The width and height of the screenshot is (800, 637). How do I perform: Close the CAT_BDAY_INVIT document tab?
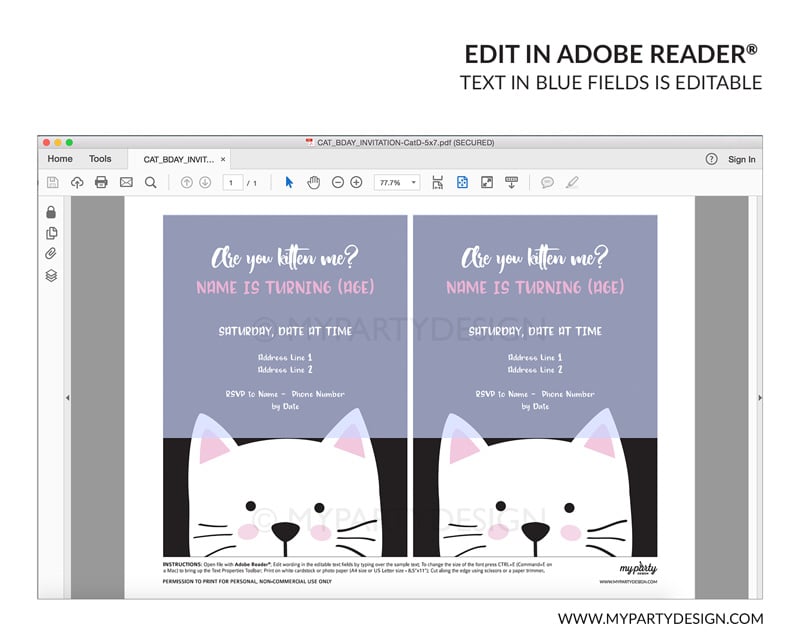click(223, 159)
